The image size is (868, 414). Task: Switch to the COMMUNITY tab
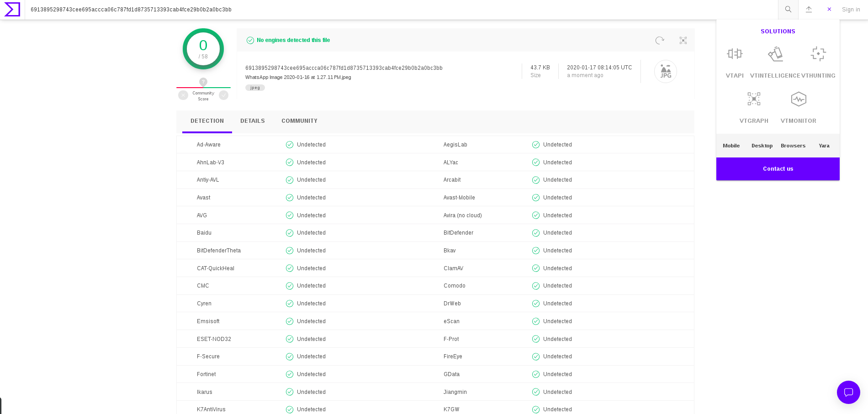[299, 121]
